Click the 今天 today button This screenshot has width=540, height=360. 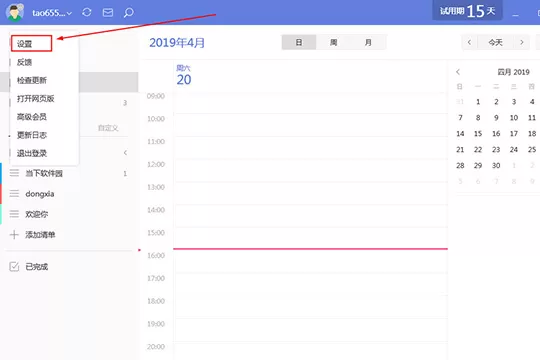coord(495,42)
